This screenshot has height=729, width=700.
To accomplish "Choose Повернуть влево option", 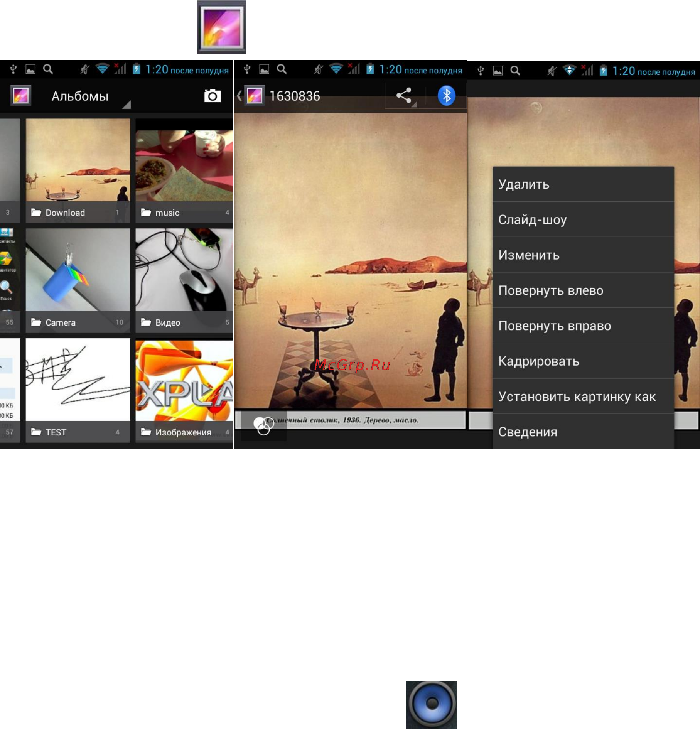I will 583,290.
